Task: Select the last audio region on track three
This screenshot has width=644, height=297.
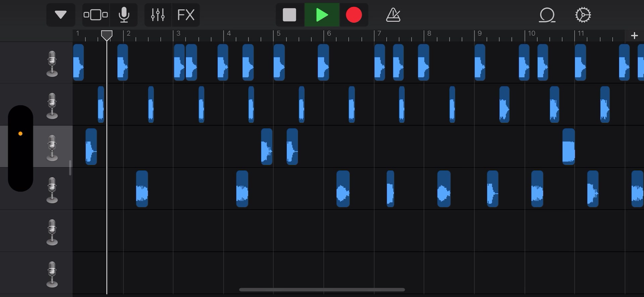Action: coord(569,146)
